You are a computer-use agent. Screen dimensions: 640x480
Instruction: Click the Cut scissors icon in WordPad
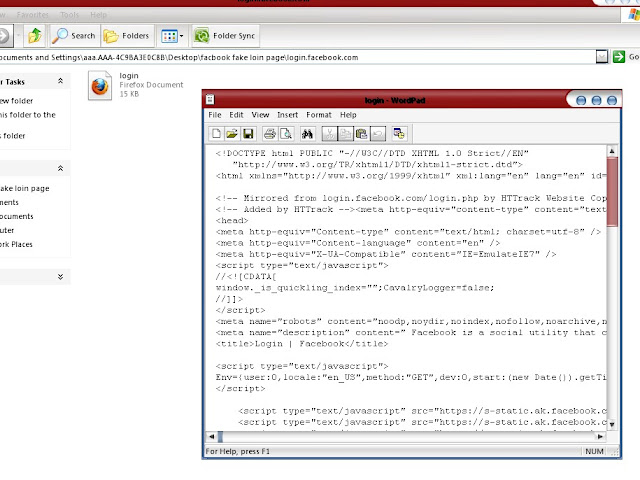[x=329, y=134]
